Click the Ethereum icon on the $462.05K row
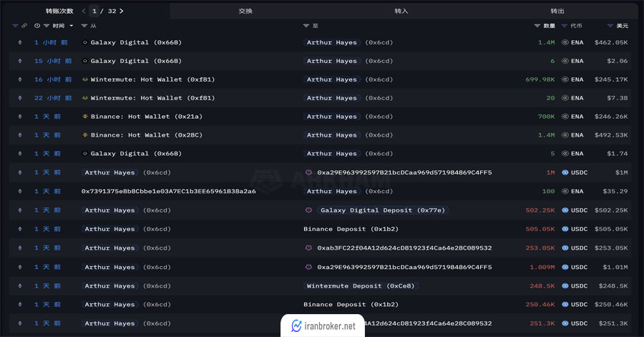 pos(20,42)
